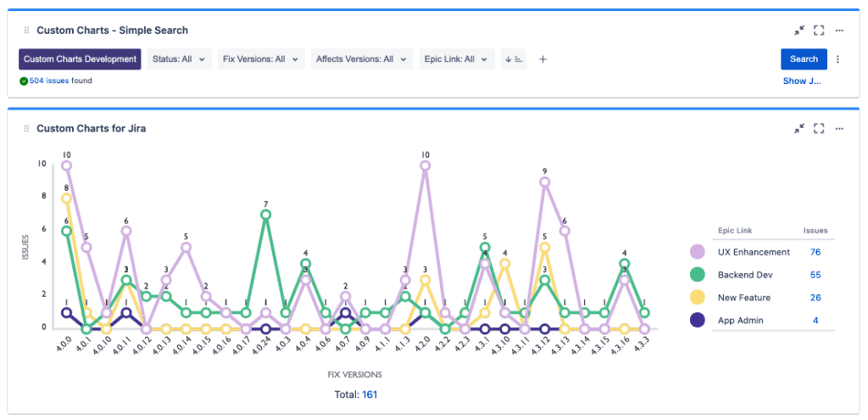Open the Fix Versions: All filter
Screen dimensions: 868x420
260,59
